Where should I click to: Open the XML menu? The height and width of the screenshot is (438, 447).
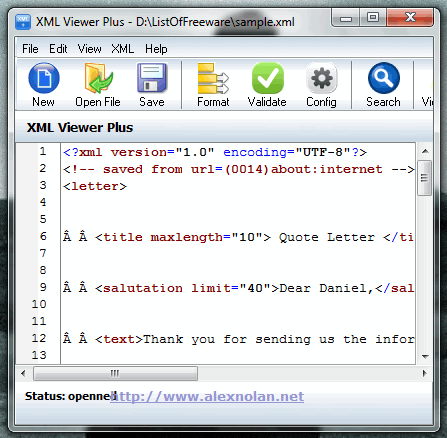123,49
